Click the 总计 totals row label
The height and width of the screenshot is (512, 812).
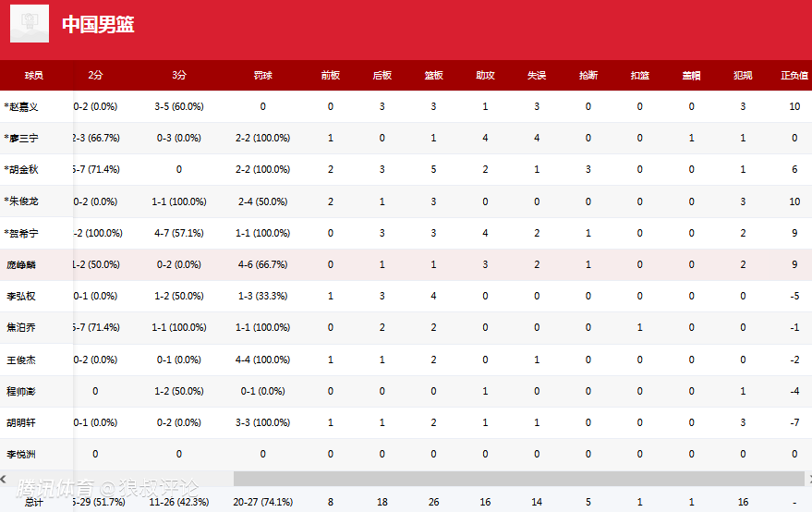click(x=33, y=502)
